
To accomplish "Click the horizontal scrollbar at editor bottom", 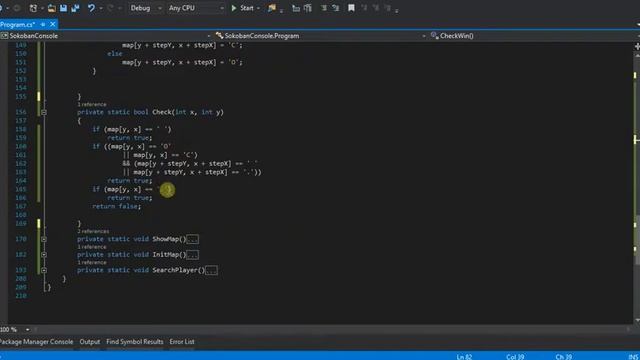I will (331, 329).
